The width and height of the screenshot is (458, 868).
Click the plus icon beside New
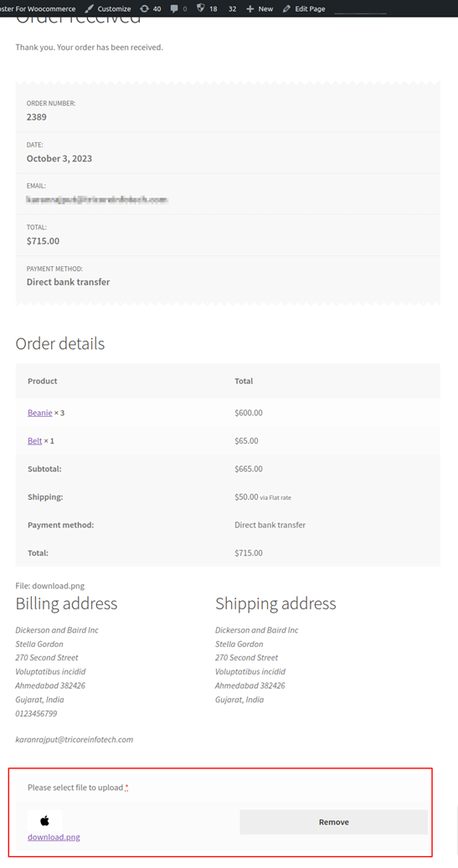250,9
